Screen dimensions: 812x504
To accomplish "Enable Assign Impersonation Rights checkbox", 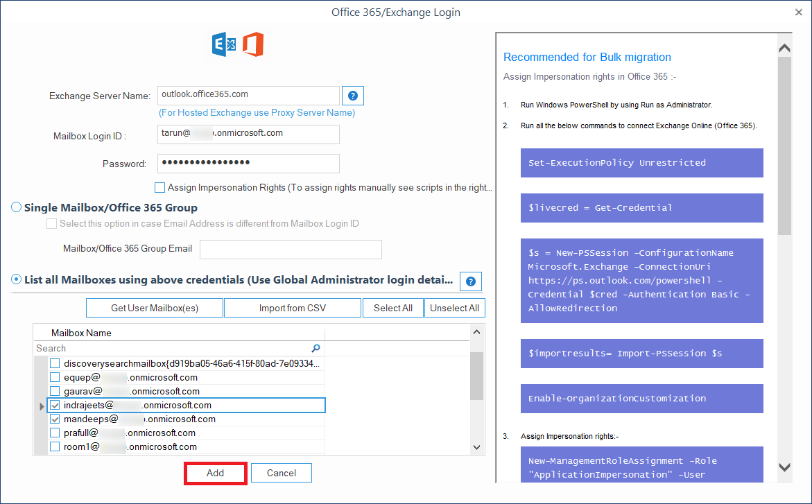I will click(x=160, y=187).
